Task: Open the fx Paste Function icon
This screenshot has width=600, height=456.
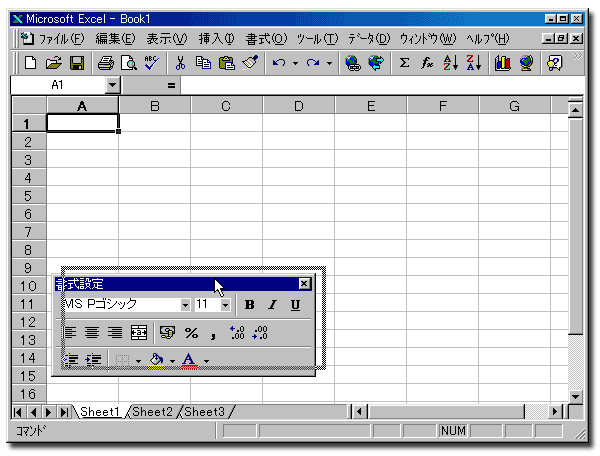Action: coord(427,63)
